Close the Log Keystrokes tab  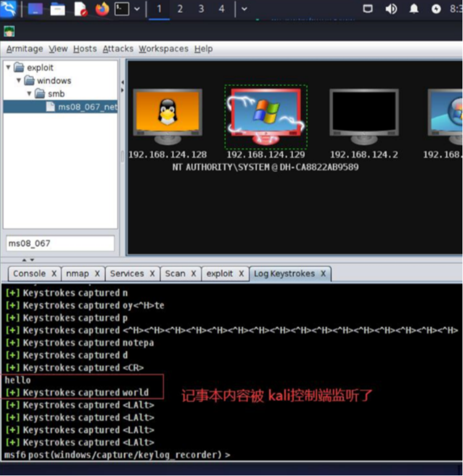[323, 273]
